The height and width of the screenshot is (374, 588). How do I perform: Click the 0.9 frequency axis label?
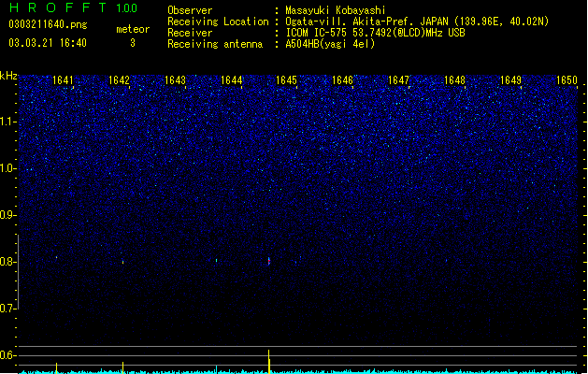click(x=8, y=215)
